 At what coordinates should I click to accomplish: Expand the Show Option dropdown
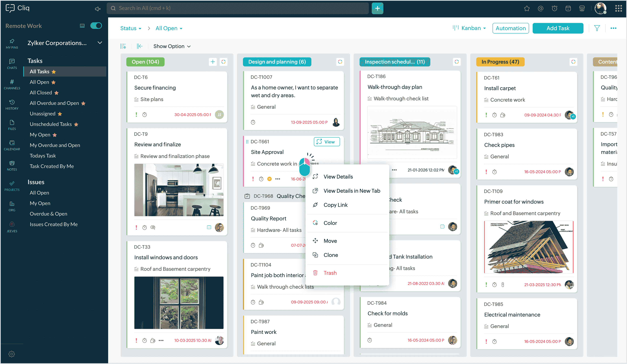point(172,46)
